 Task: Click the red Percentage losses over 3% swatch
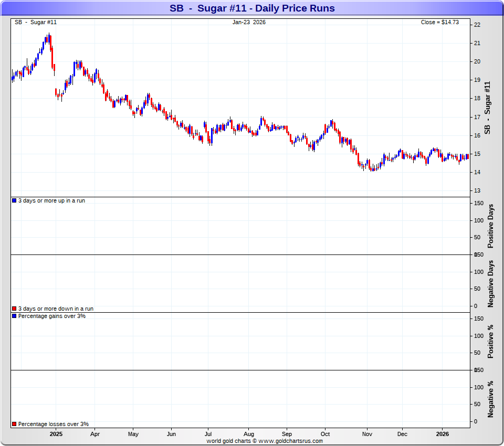click(14, 424)
